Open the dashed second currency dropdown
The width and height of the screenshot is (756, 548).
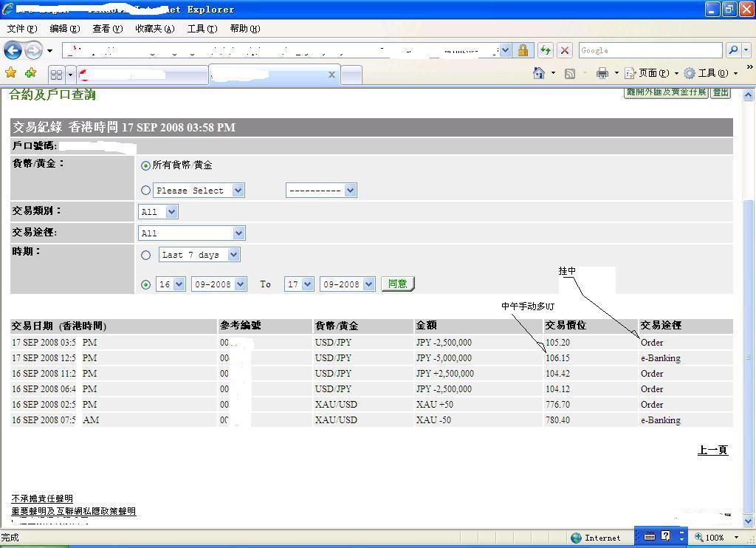[321, 190]
